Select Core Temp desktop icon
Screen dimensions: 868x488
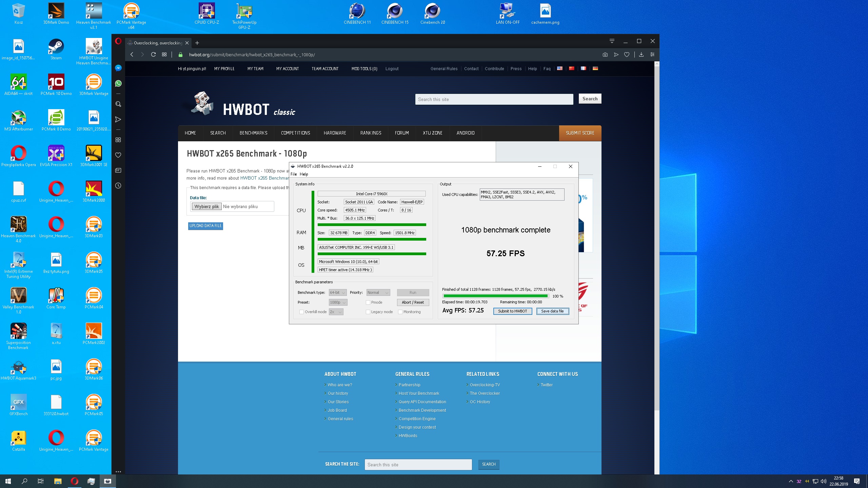click(x=56, y=299)
